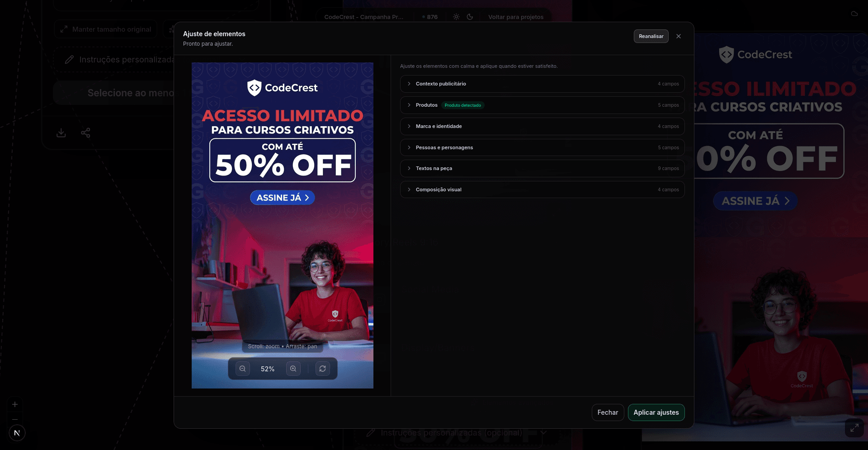Click the 'Scroll: zoom • Arraste: pan' hint

point(283,346)
